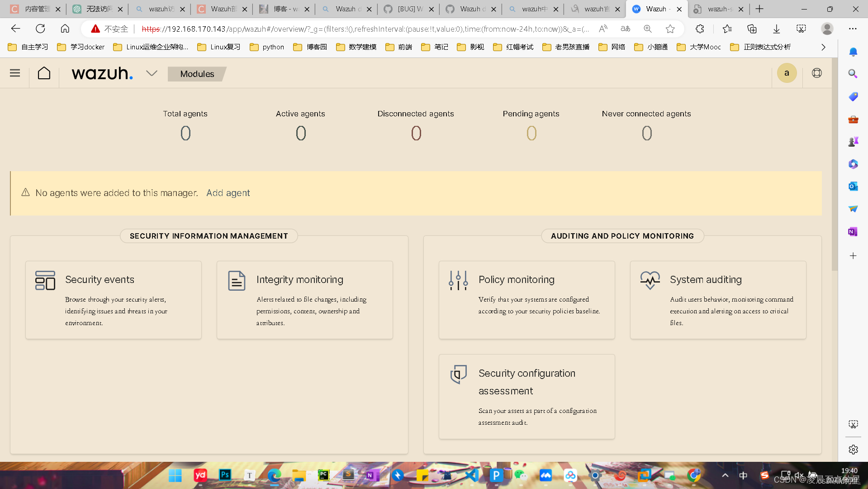Screen dimensions: 868x489
Task: Open the 数学建模 bookmarks folder
Action: 356,47
